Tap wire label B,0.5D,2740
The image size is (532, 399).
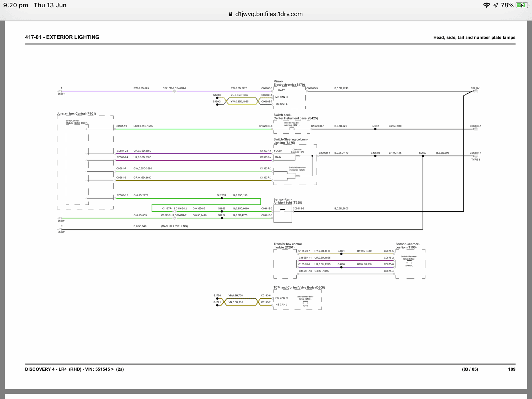[341, 88]
